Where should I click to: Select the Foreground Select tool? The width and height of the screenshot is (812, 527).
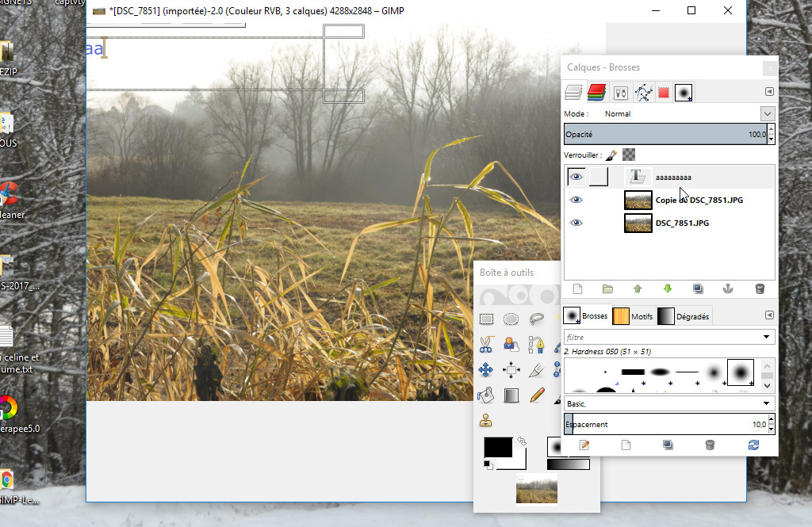click(x=511, y=344)
